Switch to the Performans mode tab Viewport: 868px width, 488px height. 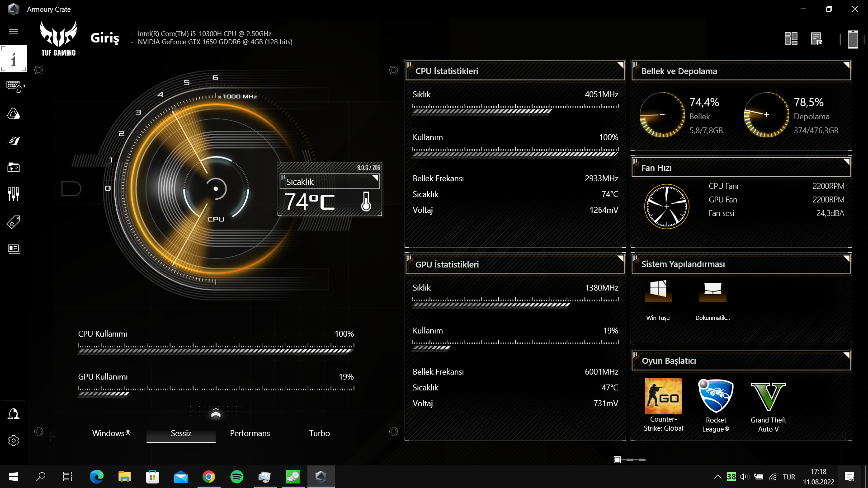click(250, 433)
